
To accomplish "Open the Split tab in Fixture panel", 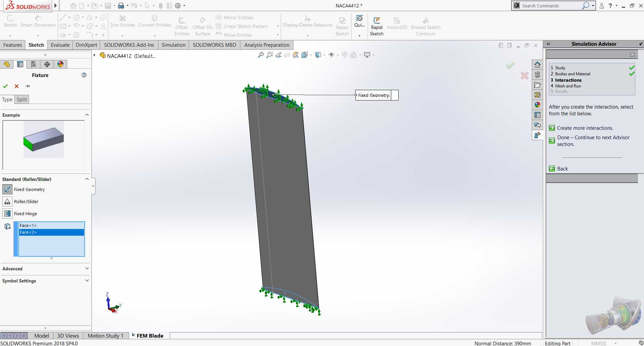I will [22, 100].
